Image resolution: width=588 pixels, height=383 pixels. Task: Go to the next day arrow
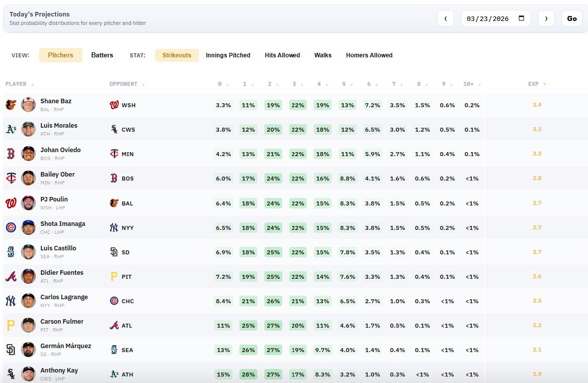point(546,18)
